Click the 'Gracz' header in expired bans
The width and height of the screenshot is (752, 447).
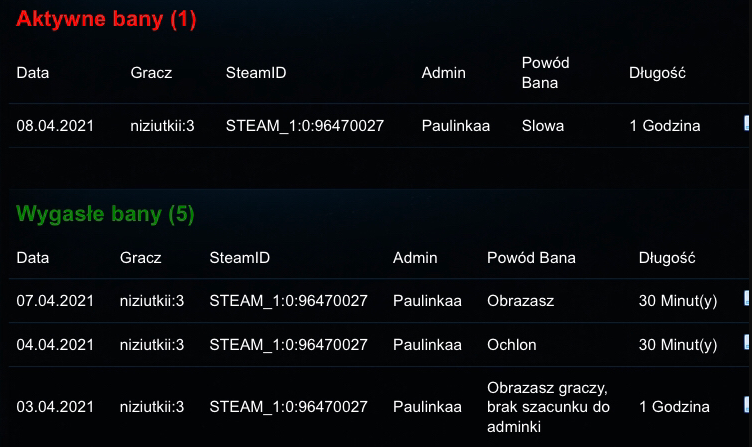(x=140, y=258)
